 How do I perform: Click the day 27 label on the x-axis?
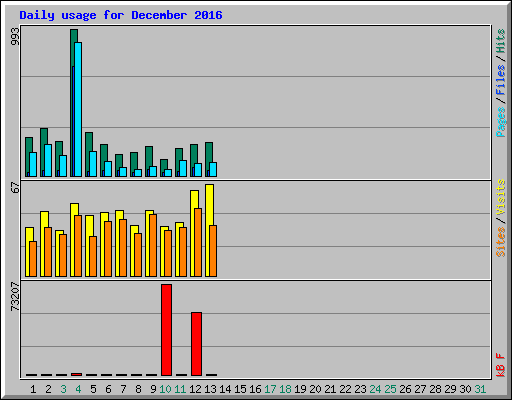pyautogui.click(x=420, y=389)
